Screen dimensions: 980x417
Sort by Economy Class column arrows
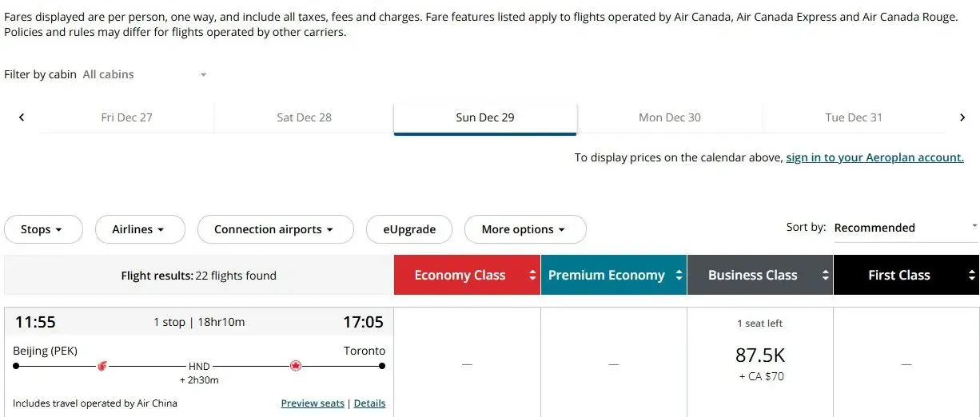(x=532, y=276)
